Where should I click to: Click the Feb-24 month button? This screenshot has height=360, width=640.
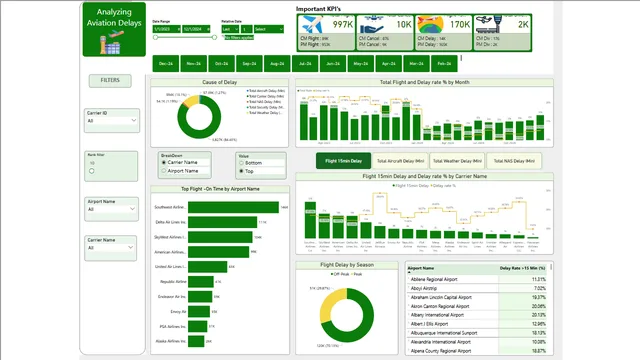444,64
